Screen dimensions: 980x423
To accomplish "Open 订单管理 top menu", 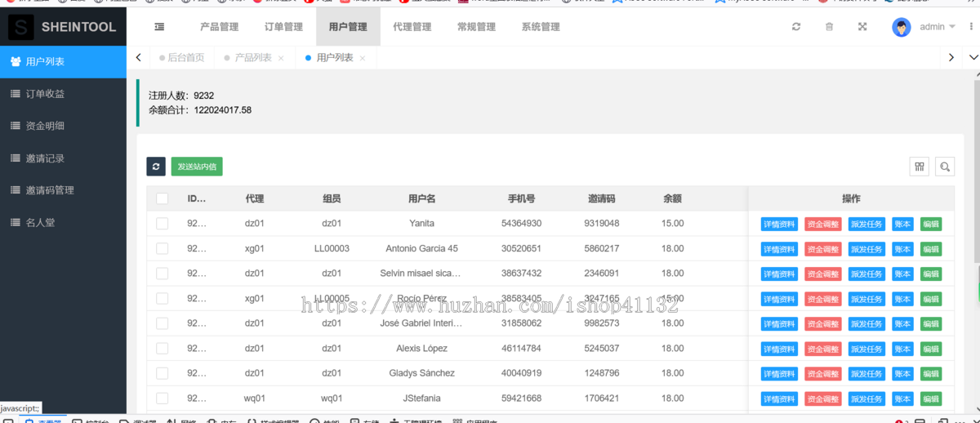I will (x=283, y=27).
